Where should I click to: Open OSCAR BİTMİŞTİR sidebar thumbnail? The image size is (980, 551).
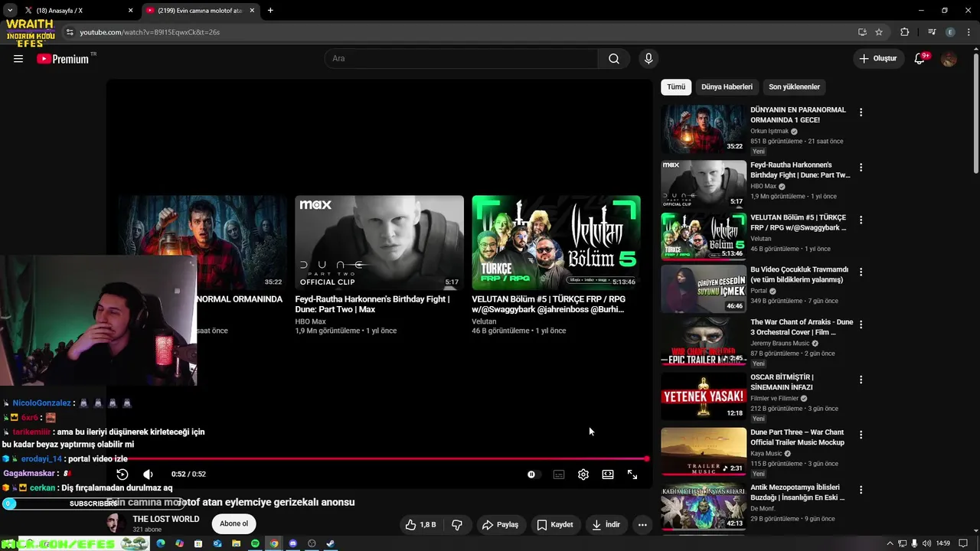tap(704, 396)
